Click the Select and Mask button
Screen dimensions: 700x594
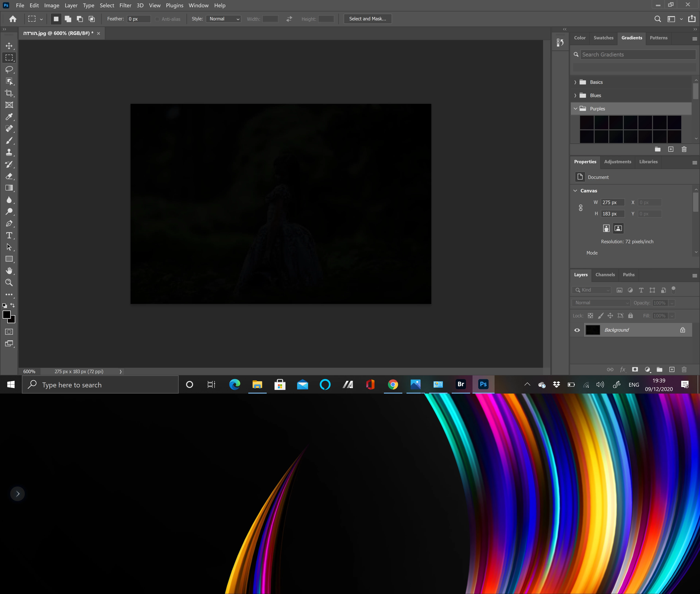click(367, 19)
